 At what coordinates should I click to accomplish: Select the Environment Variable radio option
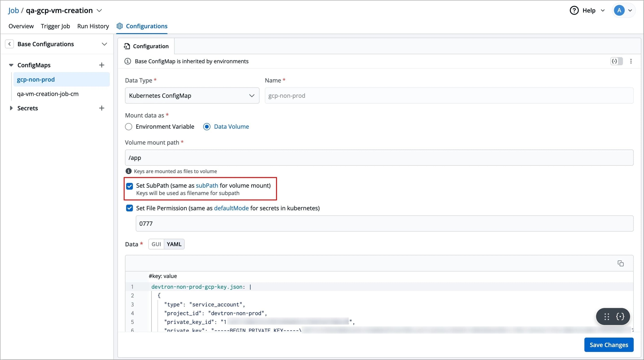[x=129, y=127]
